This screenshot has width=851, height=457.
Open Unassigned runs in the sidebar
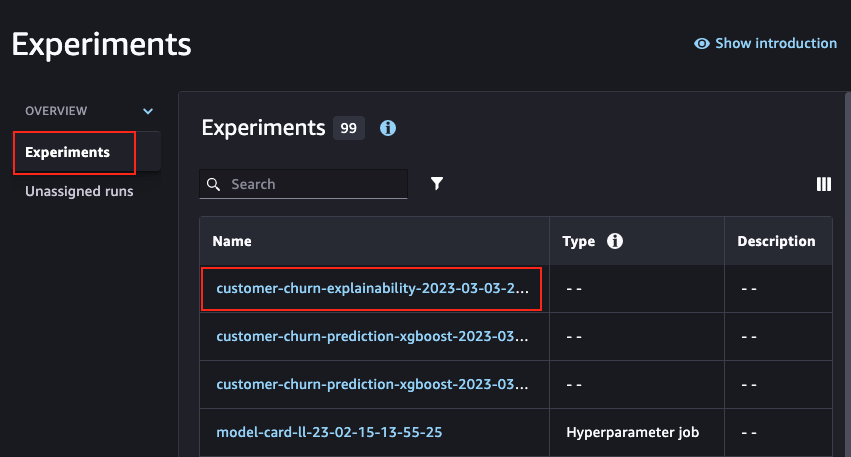pyautogui.click(x=79, y=191)
